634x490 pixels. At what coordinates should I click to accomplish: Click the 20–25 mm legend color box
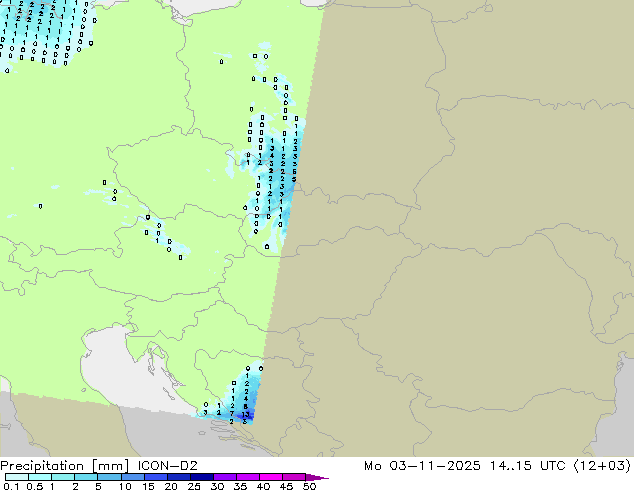pyautogui.click(x=178, y=477)
